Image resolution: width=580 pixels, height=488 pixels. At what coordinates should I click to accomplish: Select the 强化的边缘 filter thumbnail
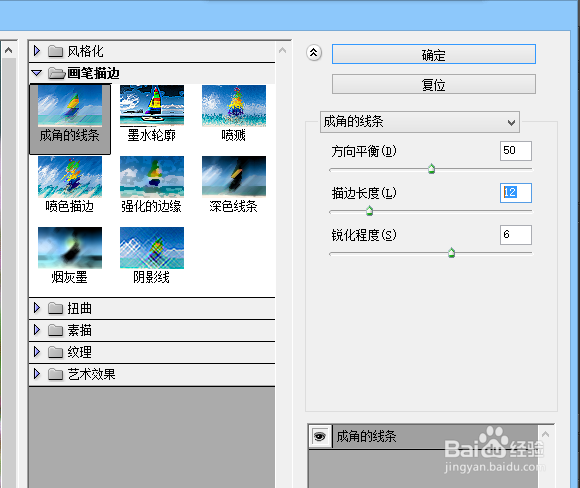pos(152,184)
